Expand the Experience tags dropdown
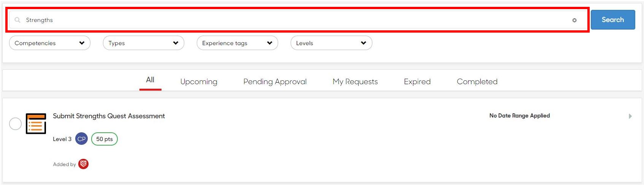Image resolution: width=644 pixels, height=185 pixels. point(237,43)
